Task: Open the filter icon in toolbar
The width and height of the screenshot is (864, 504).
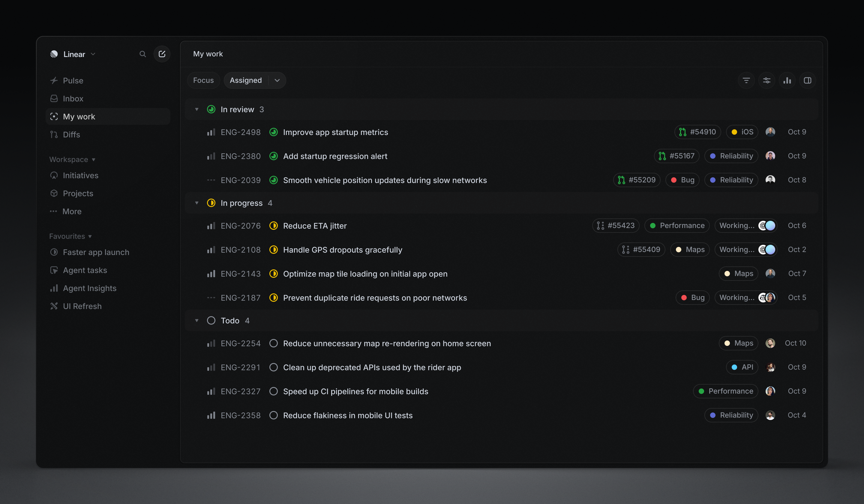Action: click(x=746, y=81)
